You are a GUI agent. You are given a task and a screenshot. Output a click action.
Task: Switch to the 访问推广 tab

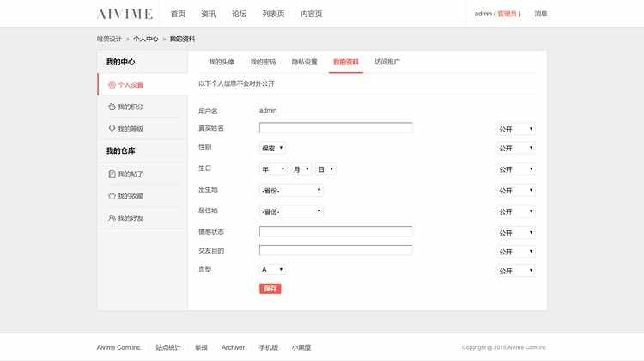387,62
